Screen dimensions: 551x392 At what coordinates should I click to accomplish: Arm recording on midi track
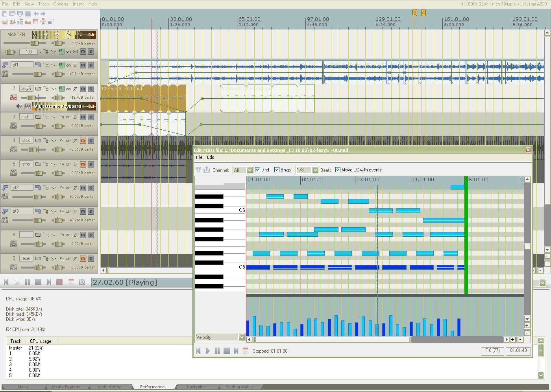(x=13, y=126)
